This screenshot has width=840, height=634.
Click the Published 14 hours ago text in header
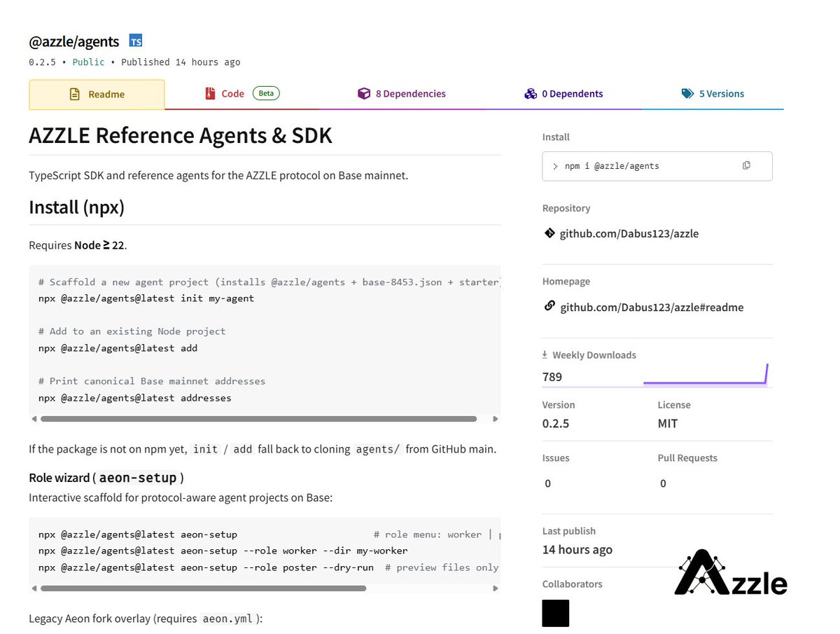[181, 62]
